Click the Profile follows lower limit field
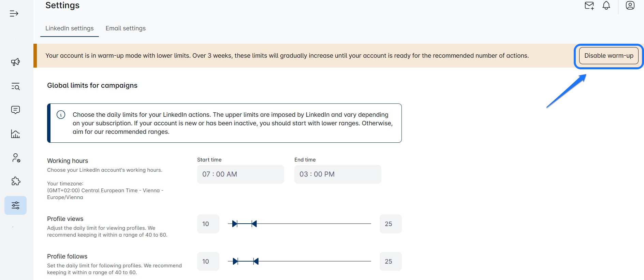This screenshot has height=280, width=644. 208,261
